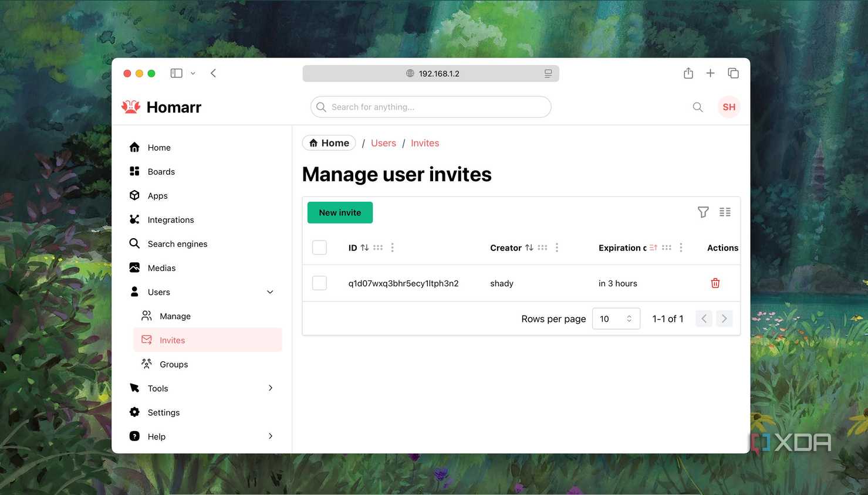Click the Homarr logo icon

[x=131, y=107]
